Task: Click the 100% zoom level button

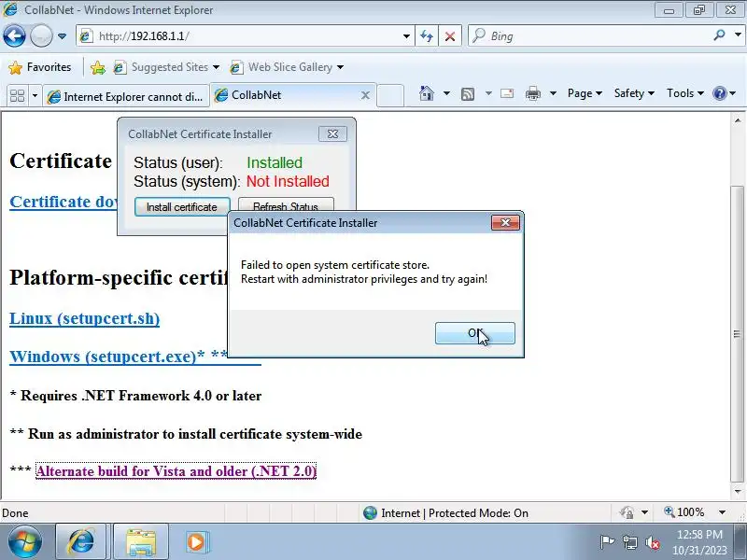Action: point(684,512)
